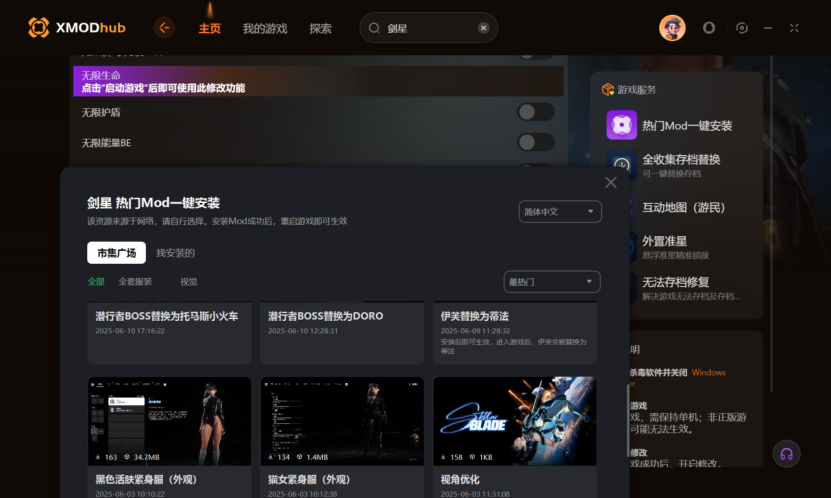
Task: Select 伊芙替换为蒂法 mod card
Action: (x=515, y=333)
